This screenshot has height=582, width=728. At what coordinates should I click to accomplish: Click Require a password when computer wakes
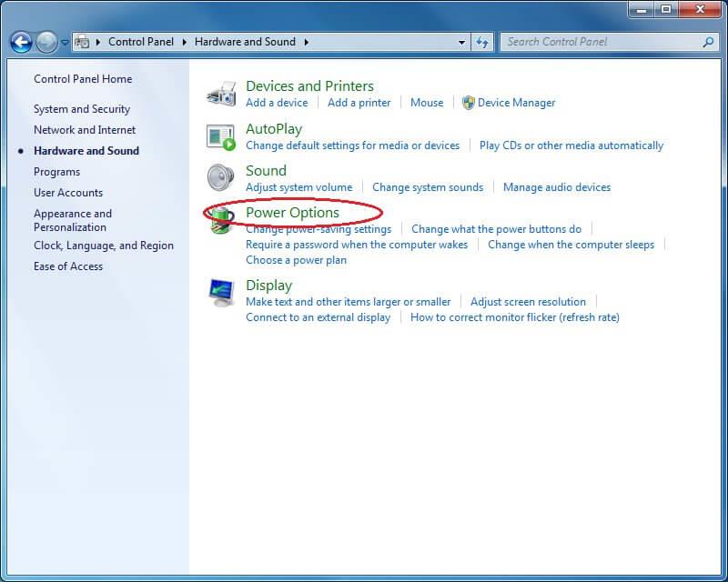tap(357, 245)
